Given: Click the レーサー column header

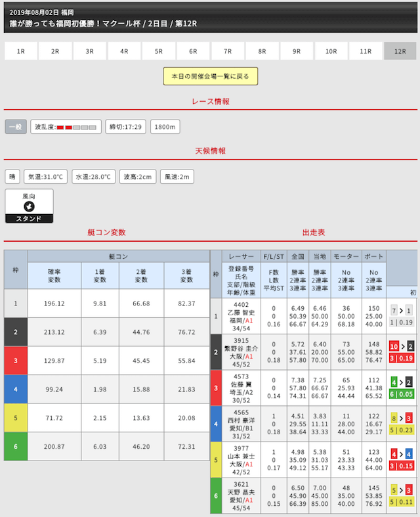Looking at the screenshot, I should 241,256.
